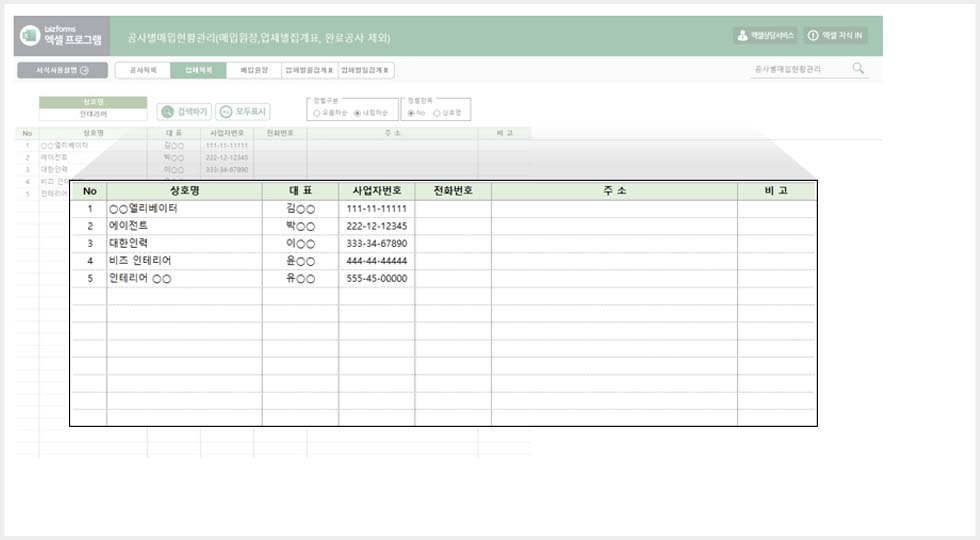Click business number 444-44-44444
This screenshot has width=980, height=540.
(x=377, y=261)
